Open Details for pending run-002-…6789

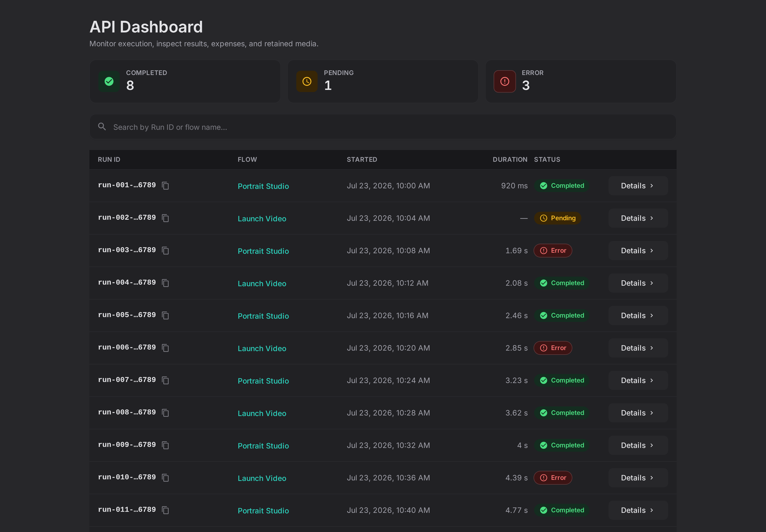point(638,218)
